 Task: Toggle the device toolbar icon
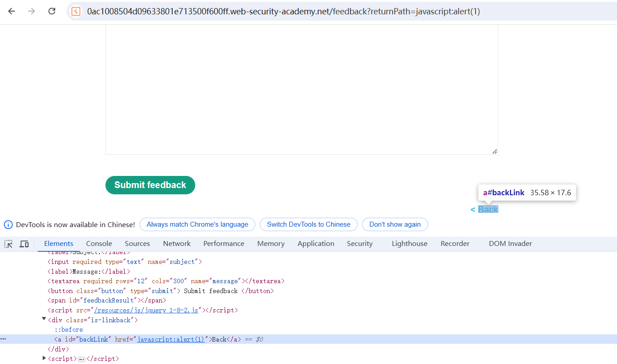click(x=24, y=244)
